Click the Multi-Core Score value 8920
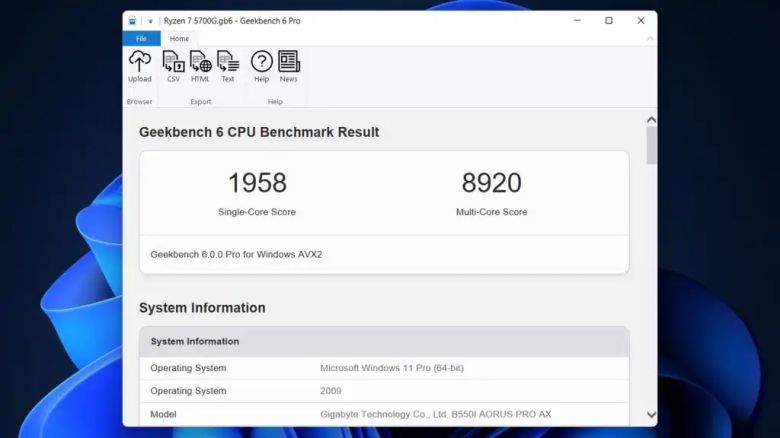The image size is (780, 438). [x=491, y=183]
